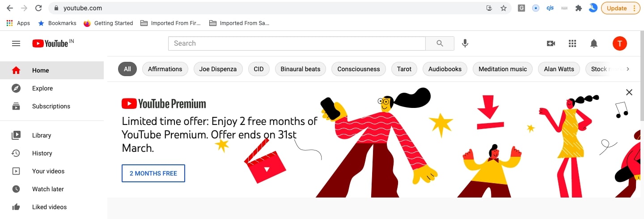Click the 2 MONTHS FREE button
The height and width of the screenshot is (219, 644).
(x=153, y=173)
